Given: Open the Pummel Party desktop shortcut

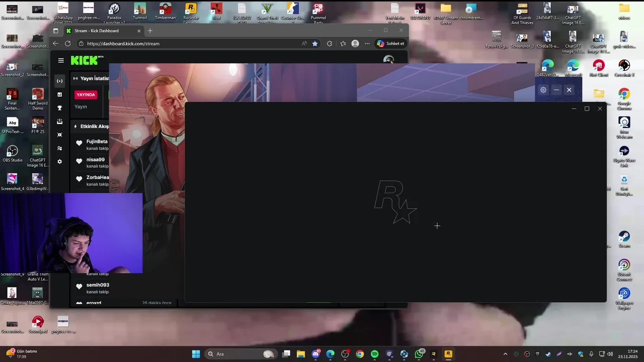Looking at the screenshot, I should (x=318, y=13).
